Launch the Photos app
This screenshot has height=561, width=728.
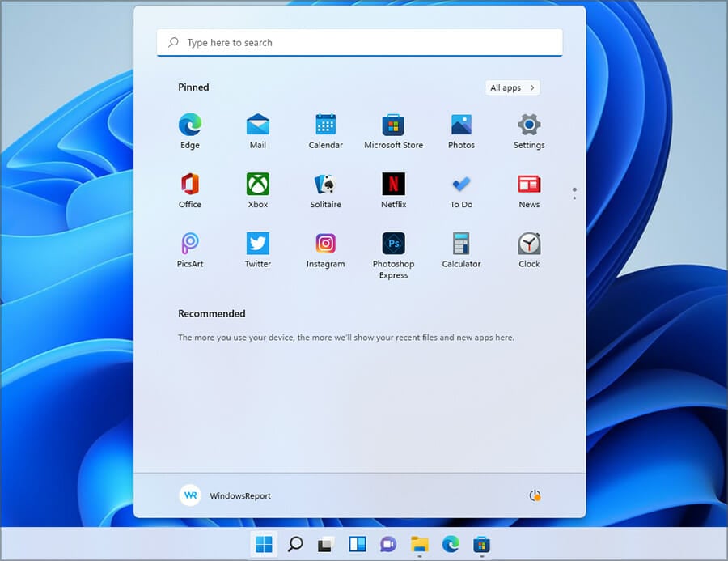461,131
